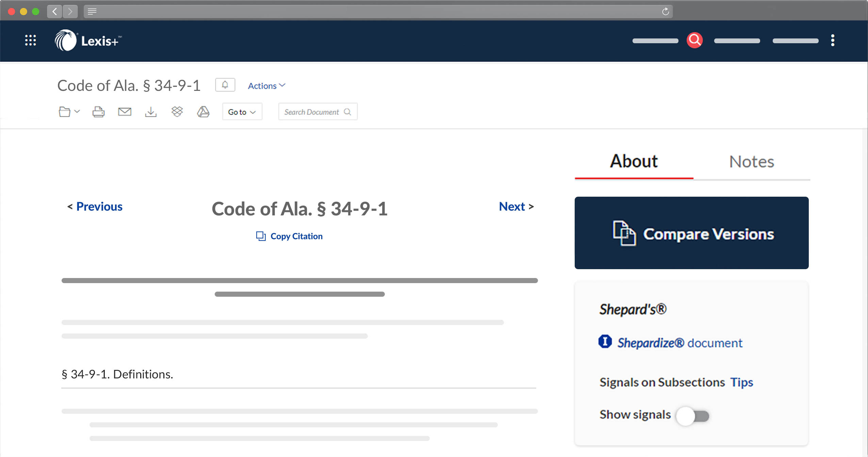This screenshot has width=868, height=457.
Task: Send document to Google Drive
Action: pos(203,111)
